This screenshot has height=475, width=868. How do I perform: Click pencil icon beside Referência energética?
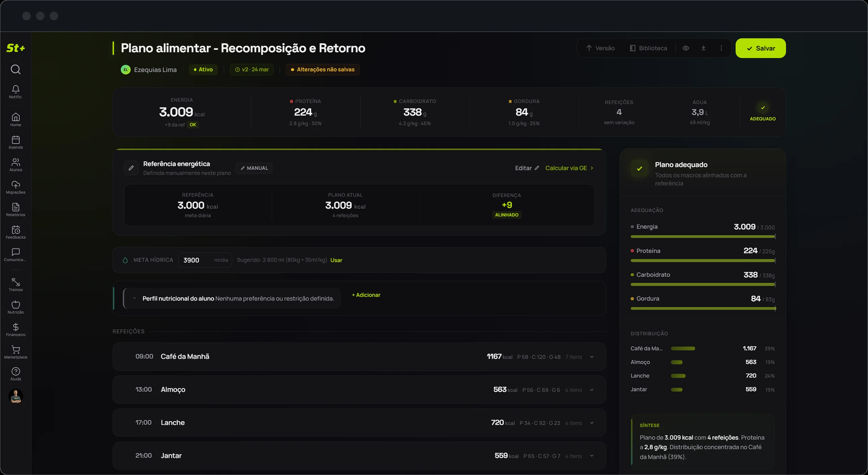131,168
